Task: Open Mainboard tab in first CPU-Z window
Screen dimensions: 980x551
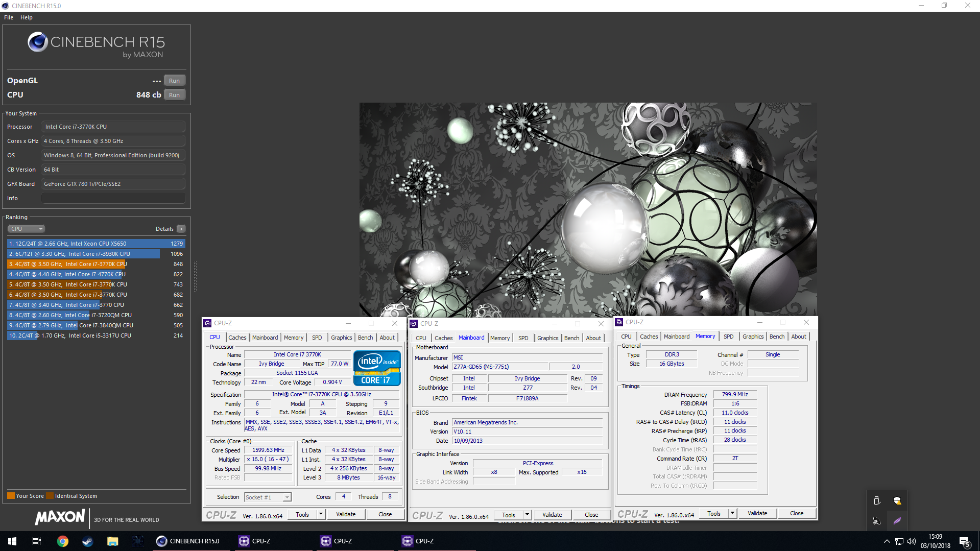Action: tap(265, 338)
